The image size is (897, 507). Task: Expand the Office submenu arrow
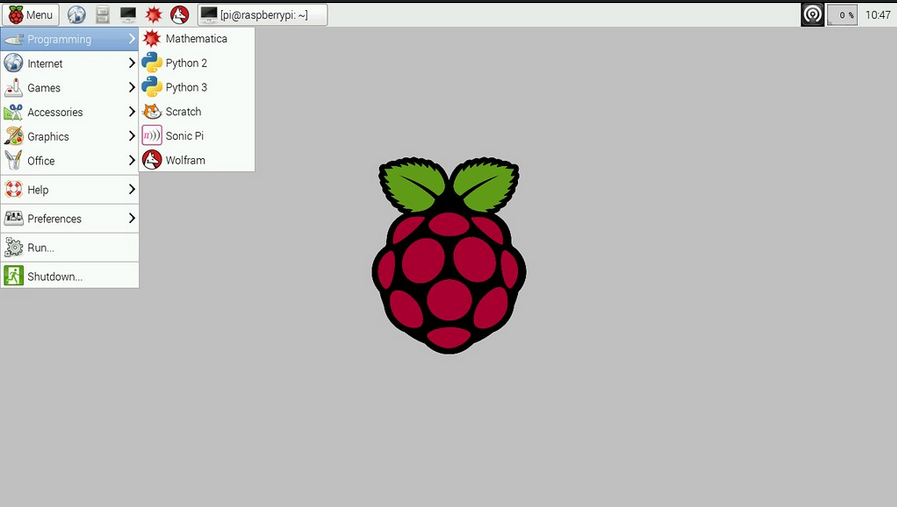pos(132,160)
